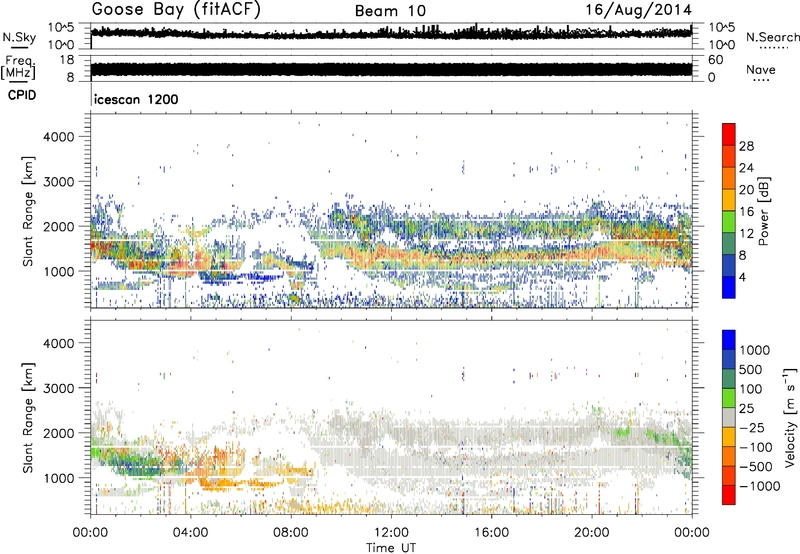Click the solid line sample under 'N.Sky'
This screenshot has width=800, height=554.
[x=19, y=47]
